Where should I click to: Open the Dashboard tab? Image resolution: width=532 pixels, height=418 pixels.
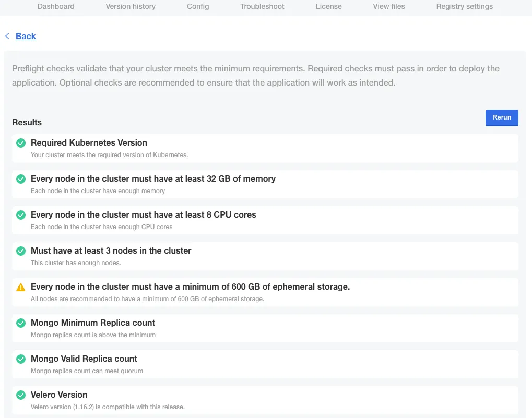click(x=56, y=6)
